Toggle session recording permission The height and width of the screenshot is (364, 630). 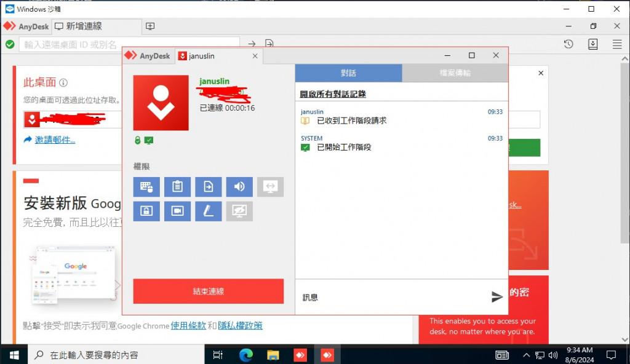click(177, 211)
